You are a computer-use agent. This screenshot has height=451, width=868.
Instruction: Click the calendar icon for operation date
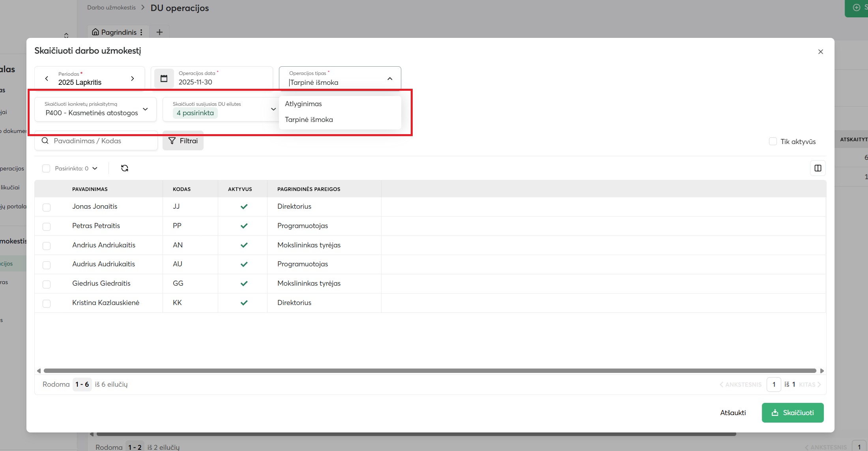pyautogui.click(x=164, y=79)
